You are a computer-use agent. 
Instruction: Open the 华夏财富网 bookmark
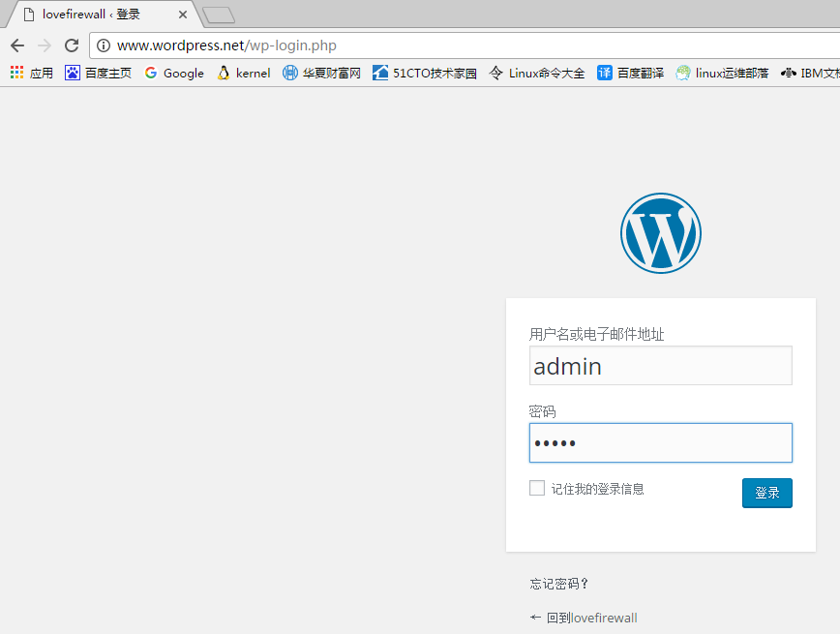click(x=321, y=73)
